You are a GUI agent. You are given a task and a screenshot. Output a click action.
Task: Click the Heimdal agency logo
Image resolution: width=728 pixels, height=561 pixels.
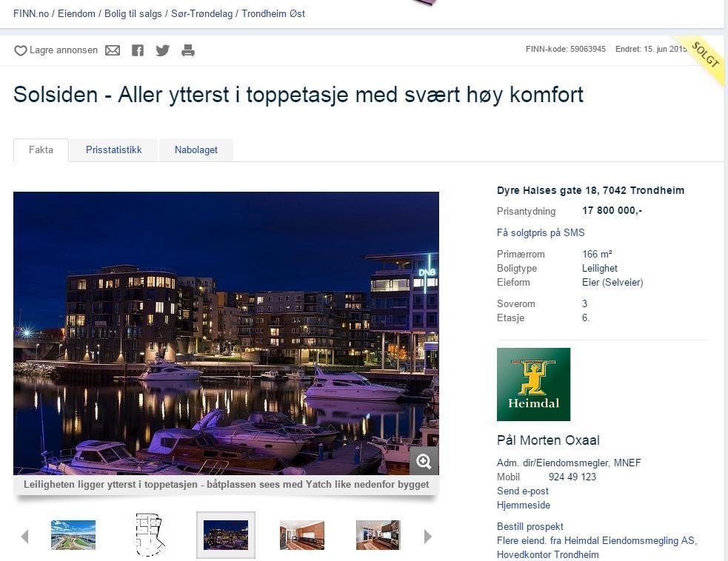point(533,384)
